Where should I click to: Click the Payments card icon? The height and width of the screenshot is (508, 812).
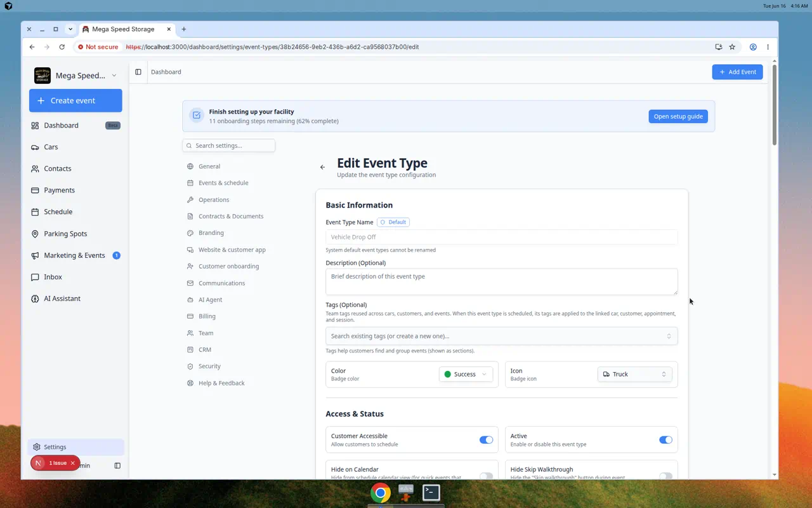pyautogui.click(x=35, y=190)
